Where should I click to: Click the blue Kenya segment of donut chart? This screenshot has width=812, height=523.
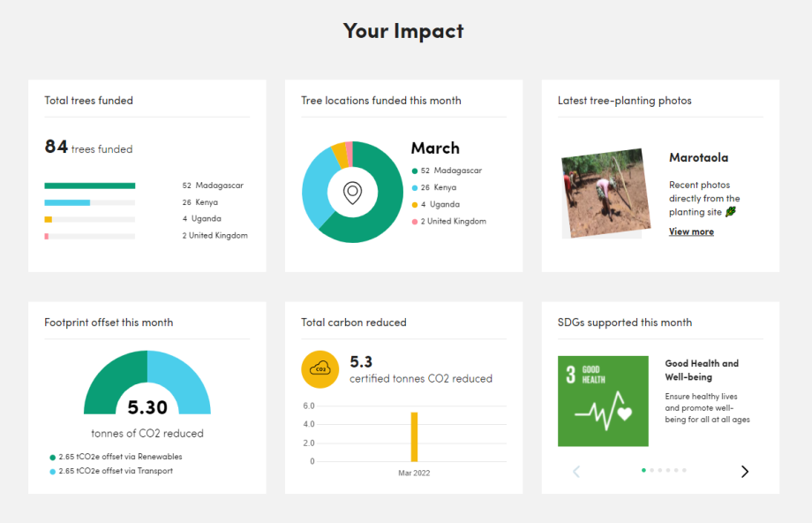pos(313,187)
